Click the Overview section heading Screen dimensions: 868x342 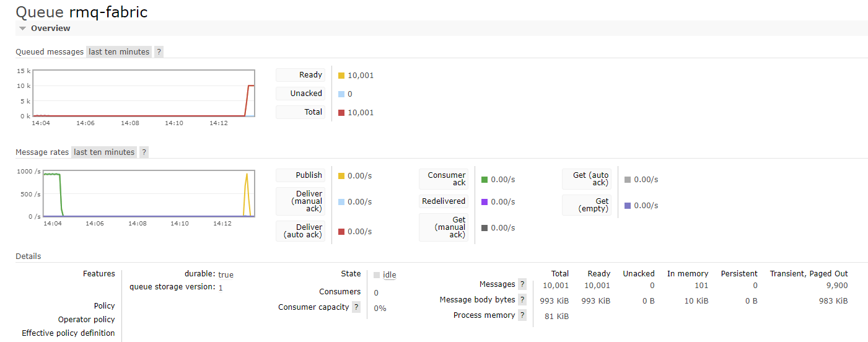pyautogui.click(x=50, y=28)
